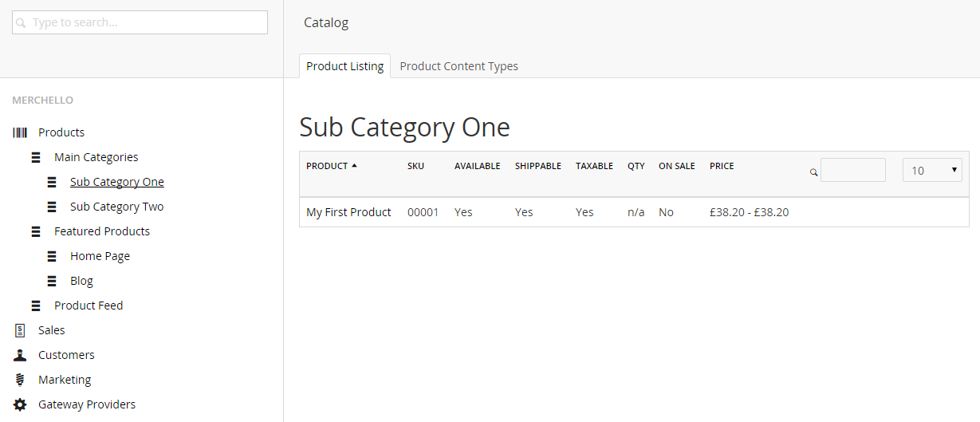The image size is (980, 422).
Task: Click the magnifier icon in table filter
Action: (813, 172)
